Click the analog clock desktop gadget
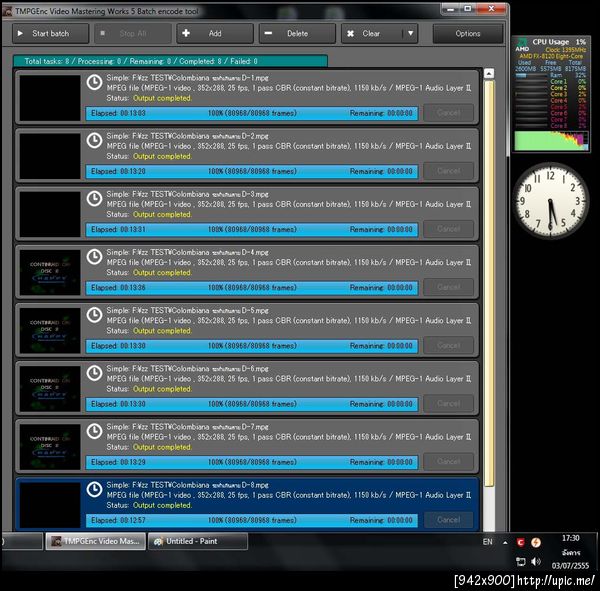This screenshot has height=591, width=600. click(551, 201)
